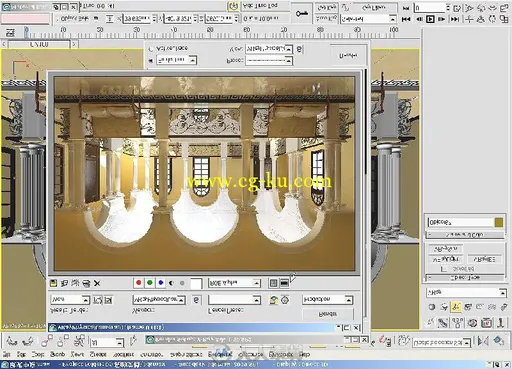Clear the render frame window with X

[97, 283]
